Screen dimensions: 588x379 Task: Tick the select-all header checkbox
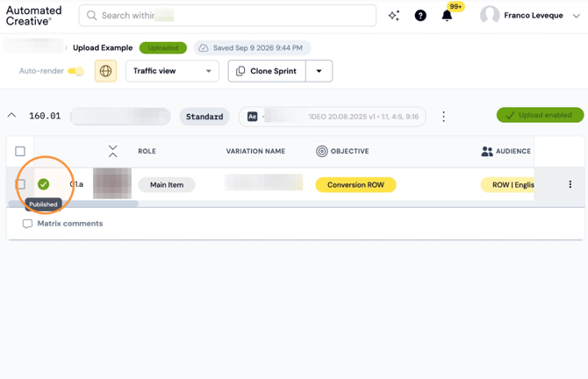(20, 152)
